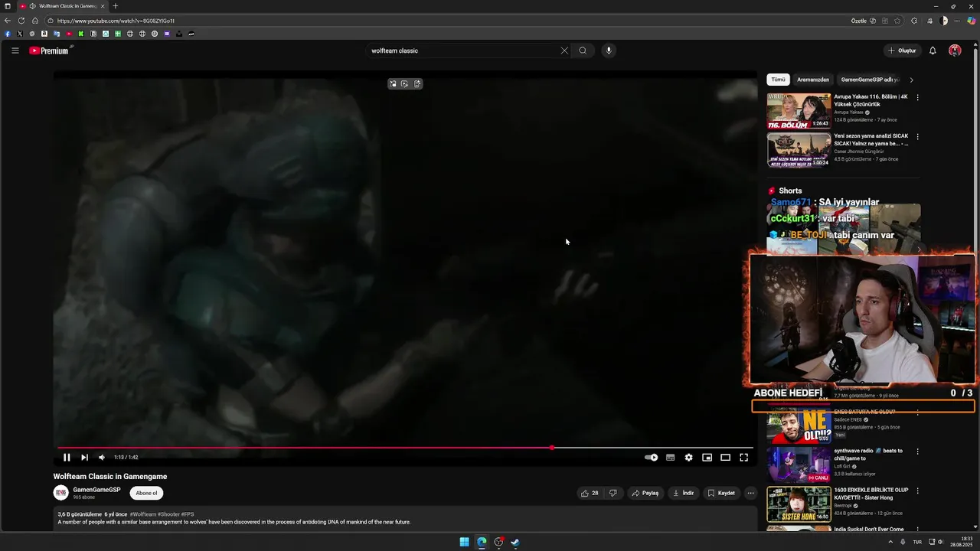Go to YouTube Premium home logo

(51, 51)
